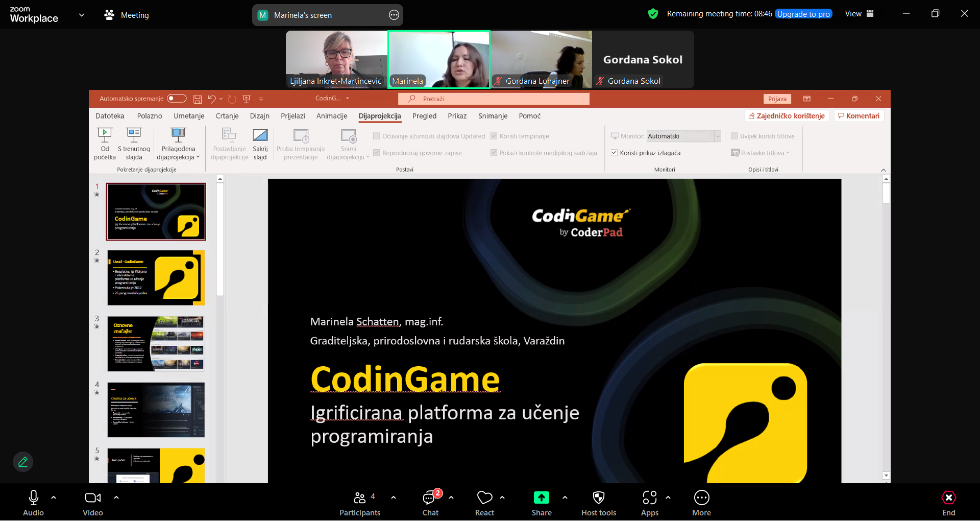The image size is (980, 521).
Task: Open the Participants panel
Action: click(x=360, y=503)
